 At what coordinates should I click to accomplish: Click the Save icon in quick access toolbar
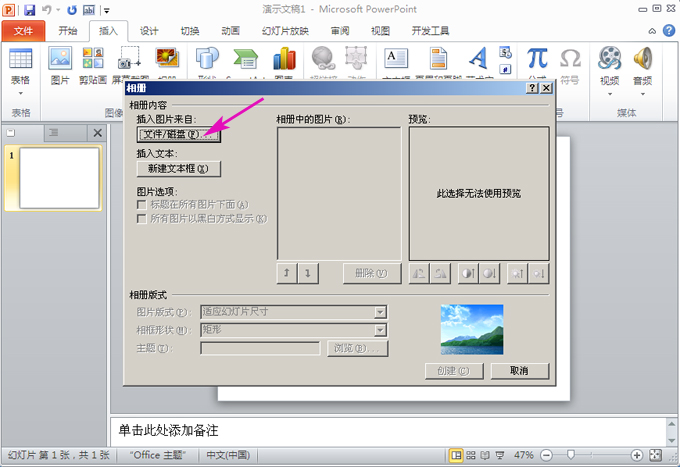click(x=29, y=9)
